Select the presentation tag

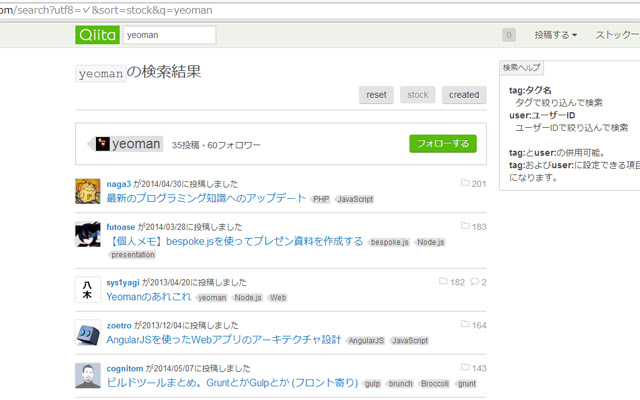[x=132, y=255]
